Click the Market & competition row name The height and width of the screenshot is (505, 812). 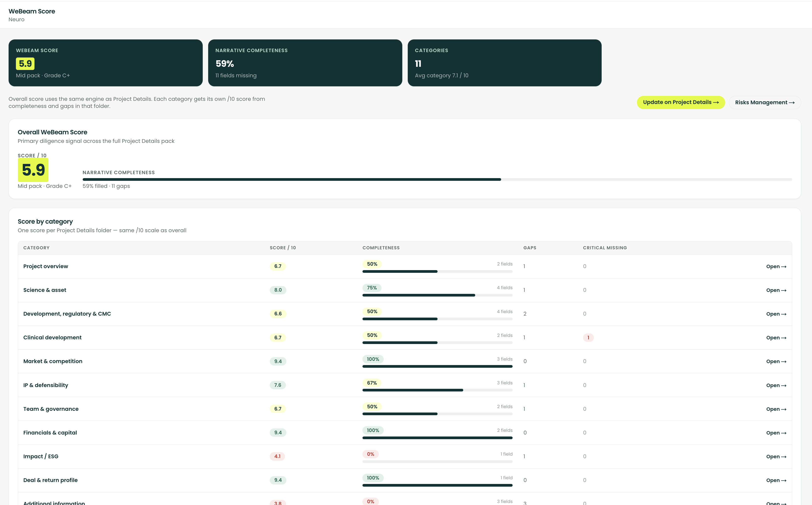tap(53, 361)
